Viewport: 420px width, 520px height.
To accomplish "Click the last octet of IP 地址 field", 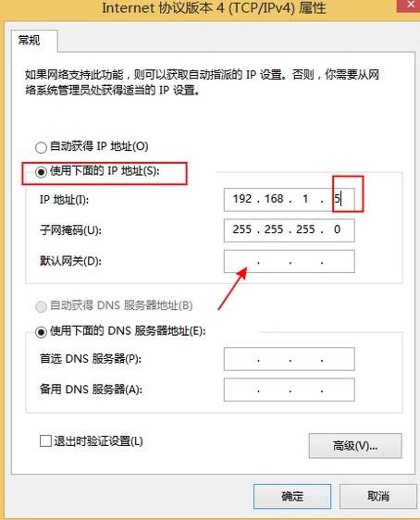I will [338, 199].
